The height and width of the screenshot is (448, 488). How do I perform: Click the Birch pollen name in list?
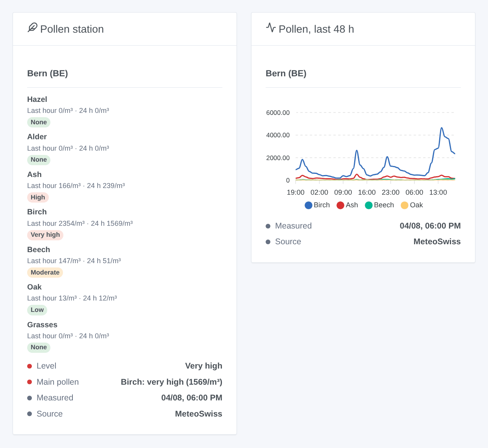pyautogui.click(x=37, y=212)
